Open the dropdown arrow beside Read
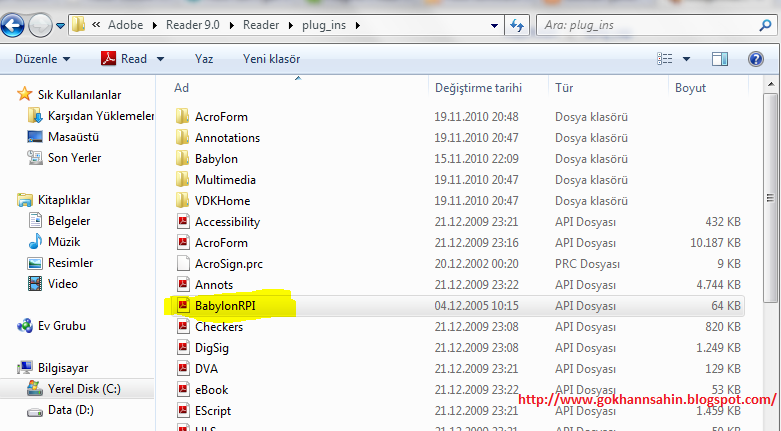This screenshot has height=431, width=781. pyautogui.click(x=160, y=59)
